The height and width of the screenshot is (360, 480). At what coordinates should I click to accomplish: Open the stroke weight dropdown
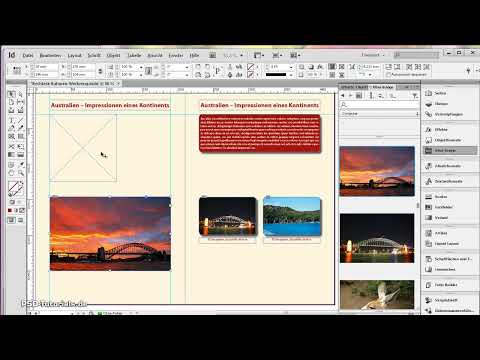(x=291, y=67)
